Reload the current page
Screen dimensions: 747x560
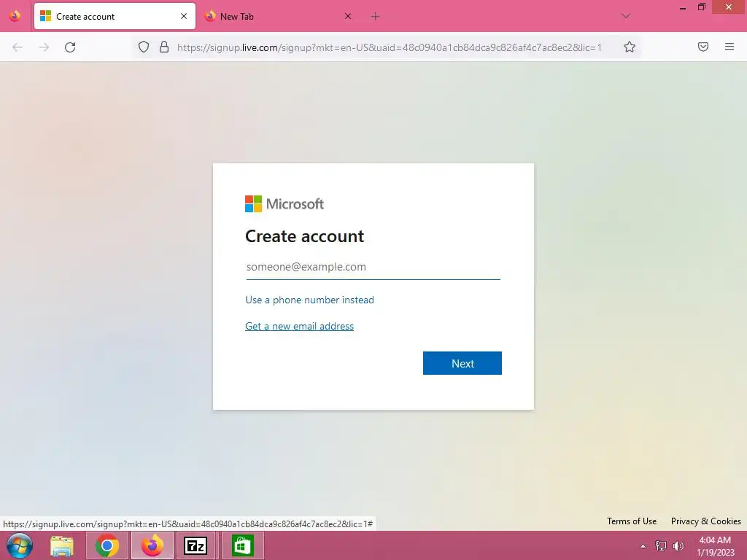pyautogui.click(x=70, y=47)
